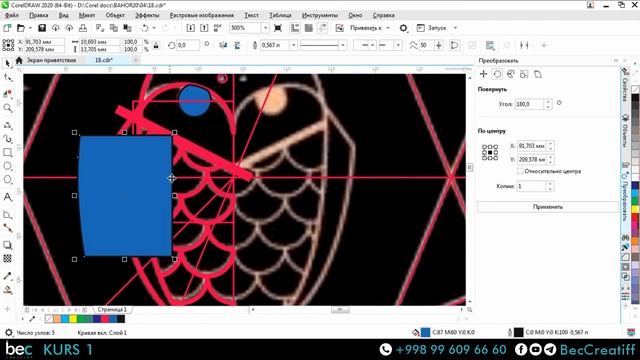This screenshot has height=360, width=640.
Task: Switch to 18.cdr document tab
Action: (x=104, y=60)
